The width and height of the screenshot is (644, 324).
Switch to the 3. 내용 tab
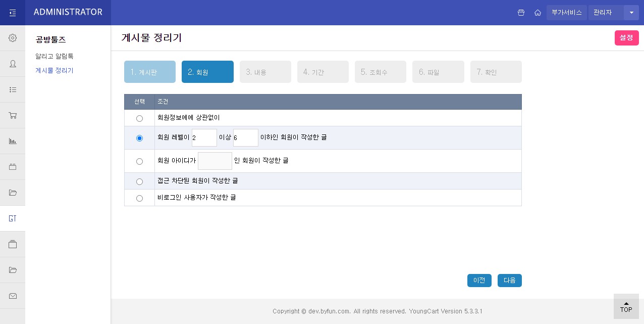[265, 72]
